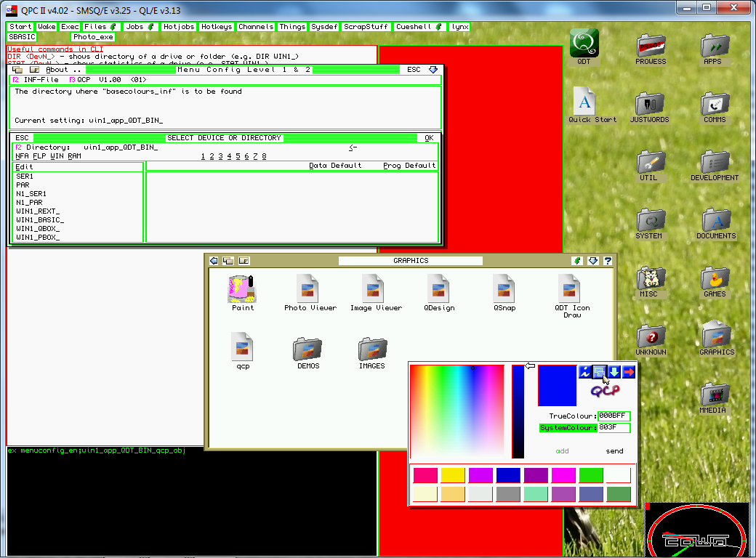
Task: Click the SystemColour value field 803F
Action: [614, 428]
